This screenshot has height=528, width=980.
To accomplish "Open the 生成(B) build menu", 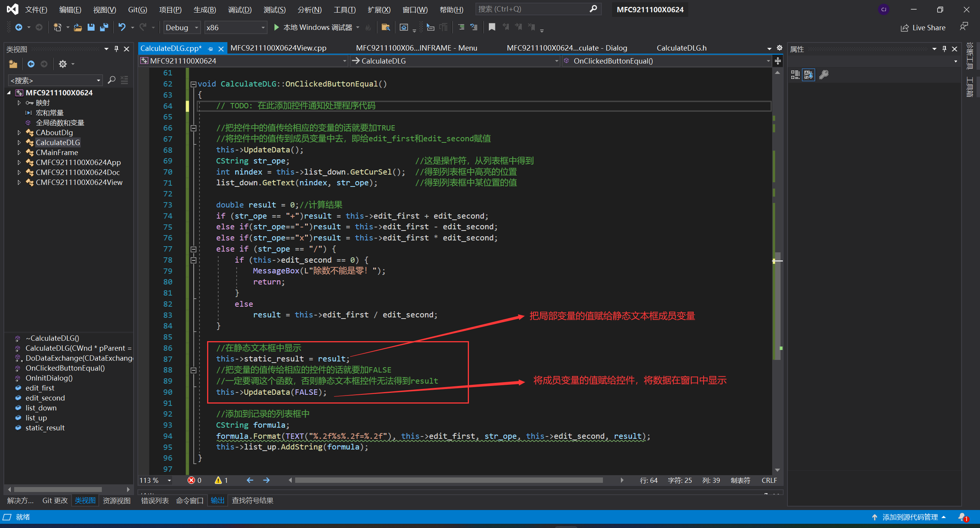I will (x=204, y=10).
